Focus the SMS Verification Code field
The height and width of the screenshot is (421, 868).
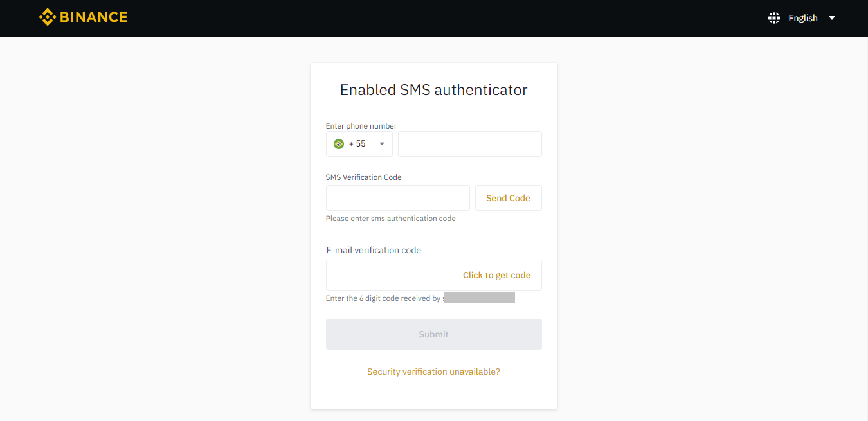pyautogui.click(x=398, y=198)
